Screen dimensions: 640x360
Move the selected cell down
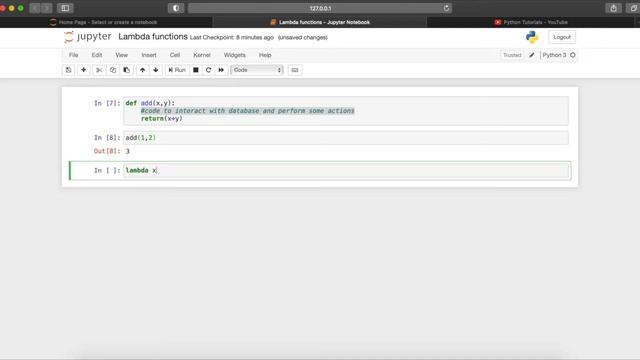click(x=156, y=70)
